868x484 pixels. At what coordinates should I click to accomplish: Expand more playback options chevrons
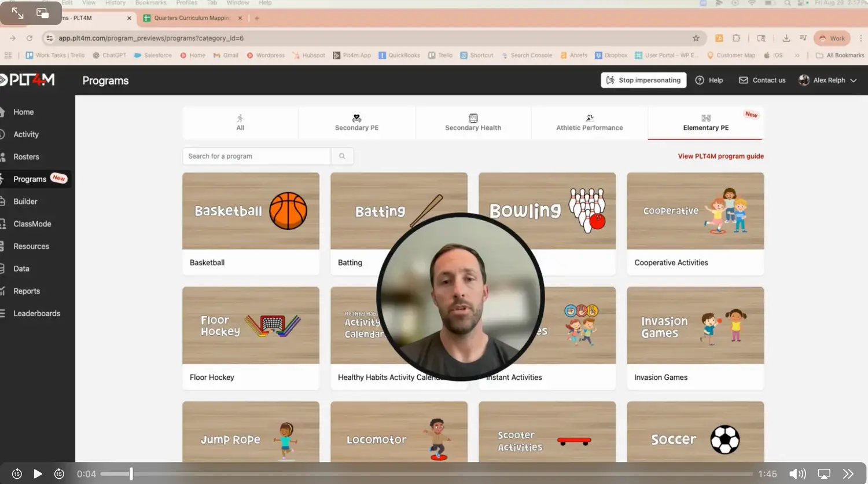click(848, 474)
